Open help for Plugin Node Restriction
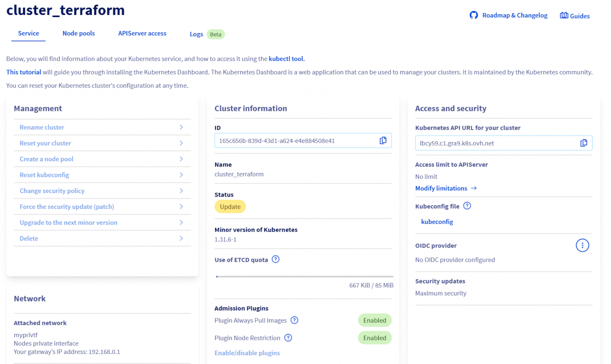The width and height of the screenshot is (611, 364). point(288,337)
